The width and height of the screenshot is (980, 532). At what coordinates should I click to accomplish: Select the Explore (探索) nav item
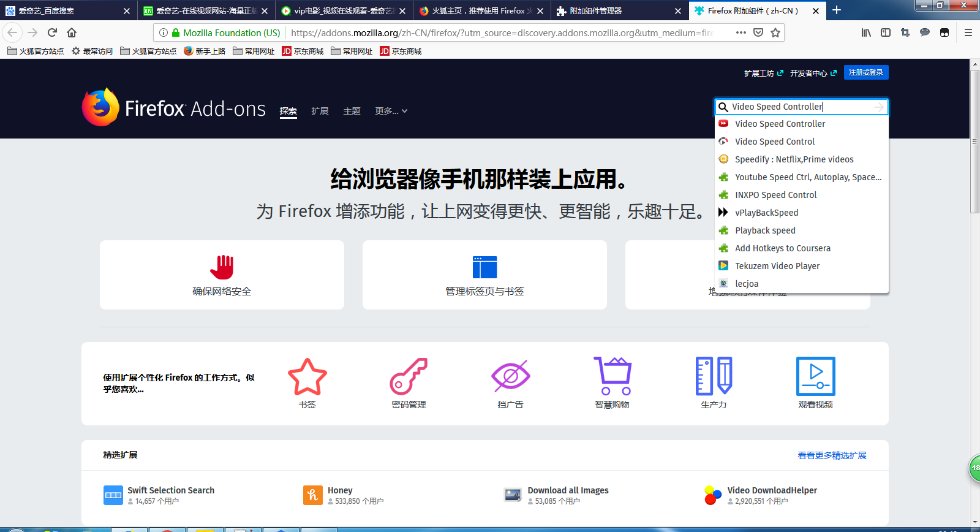pos(288,111)
